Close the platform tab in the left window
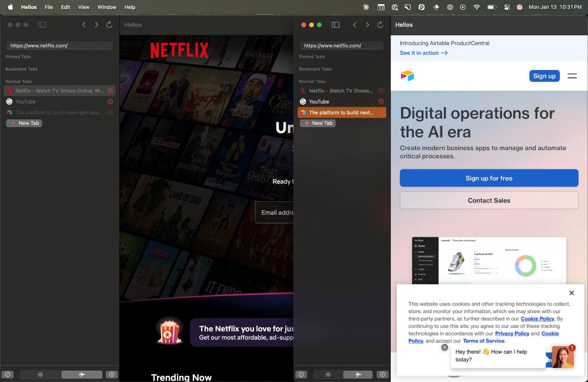This screenshot has height=382, width=588. coord(111,112)
